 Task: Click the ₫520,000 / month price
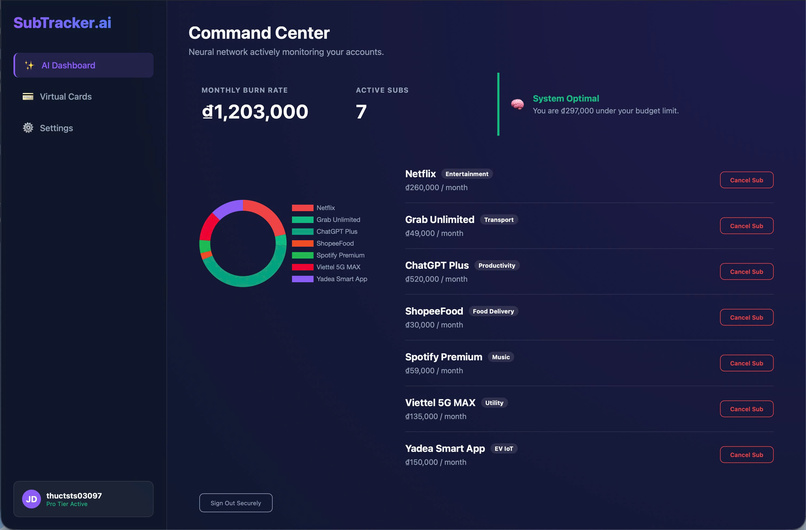point(436,279)
